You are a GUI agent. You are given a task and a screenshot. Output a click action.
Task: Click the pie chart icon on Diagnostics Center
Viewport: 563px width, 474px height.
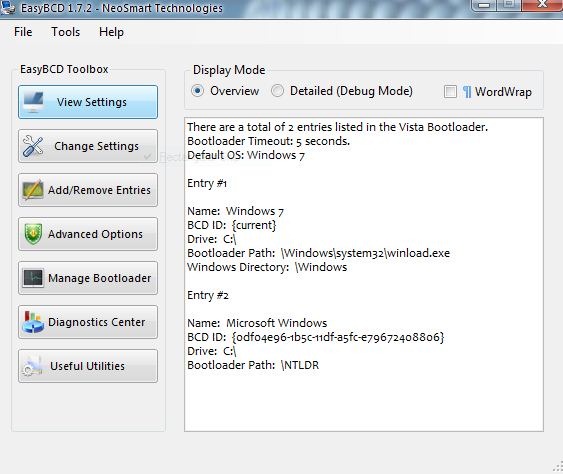click(33, 322)
